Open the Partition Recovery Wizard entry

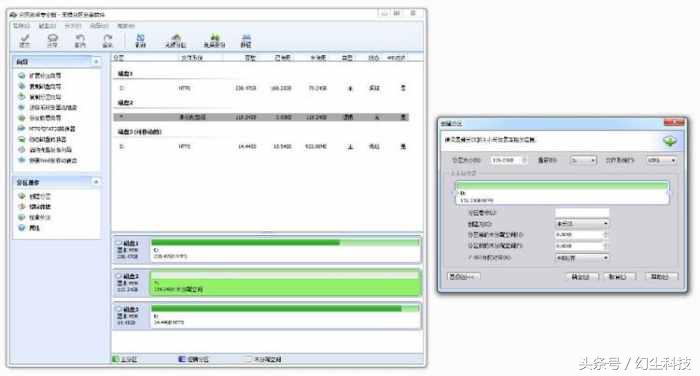40,118
